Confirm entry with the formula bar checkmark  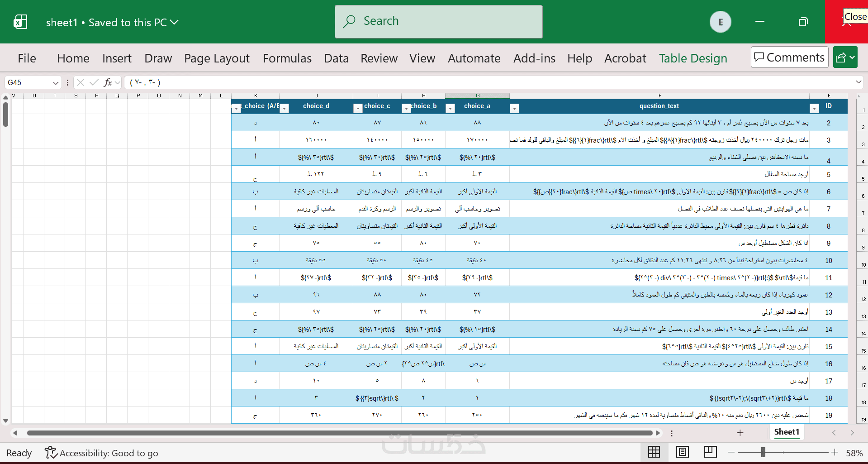click(94, 82)
